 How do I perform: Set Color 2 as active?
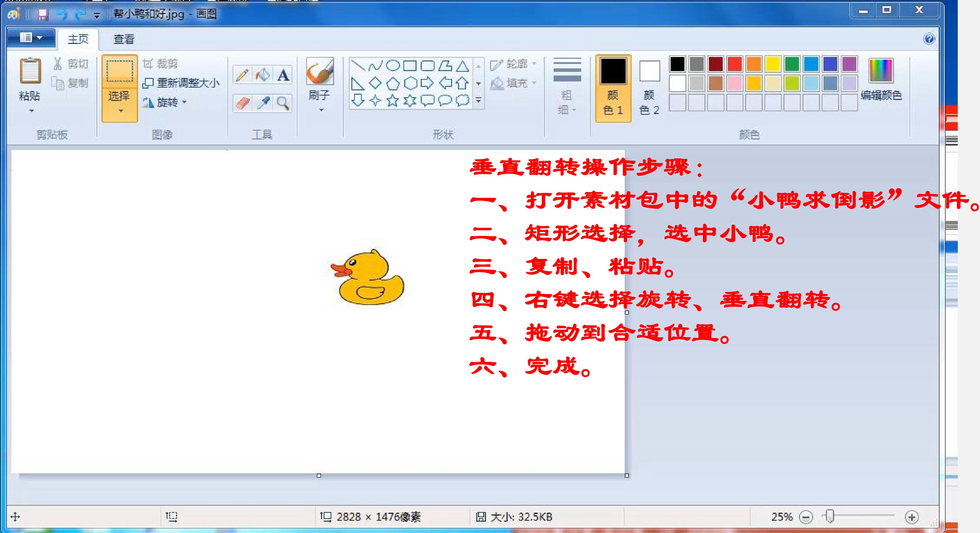click(x=649, y=88)
